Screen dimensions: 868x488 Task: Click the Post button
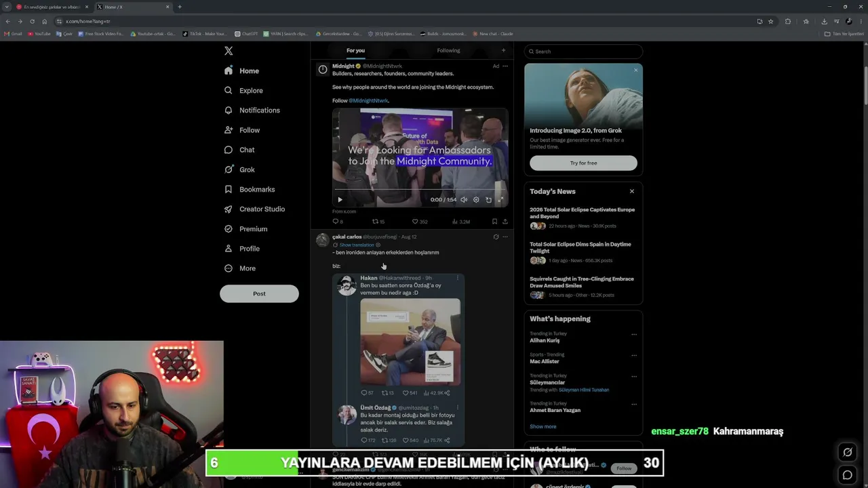pyautogui.click(x=259, y=293)
